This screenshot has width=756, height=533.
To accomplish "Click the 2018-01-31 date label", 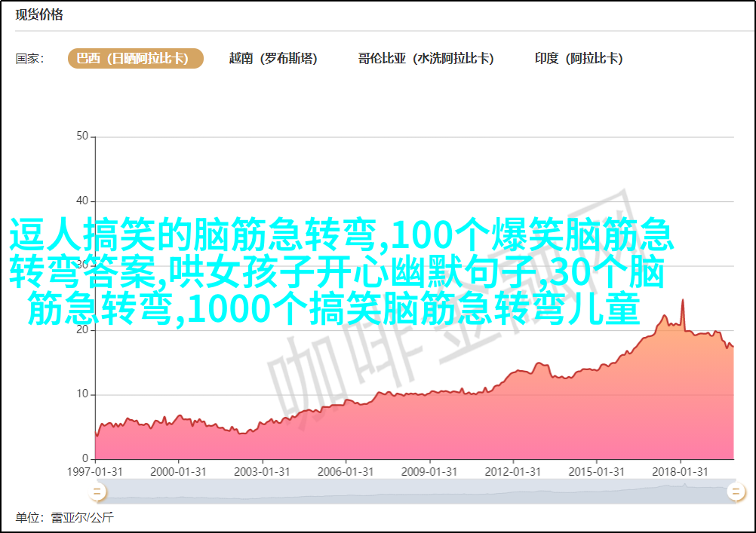I will (681, 471).
